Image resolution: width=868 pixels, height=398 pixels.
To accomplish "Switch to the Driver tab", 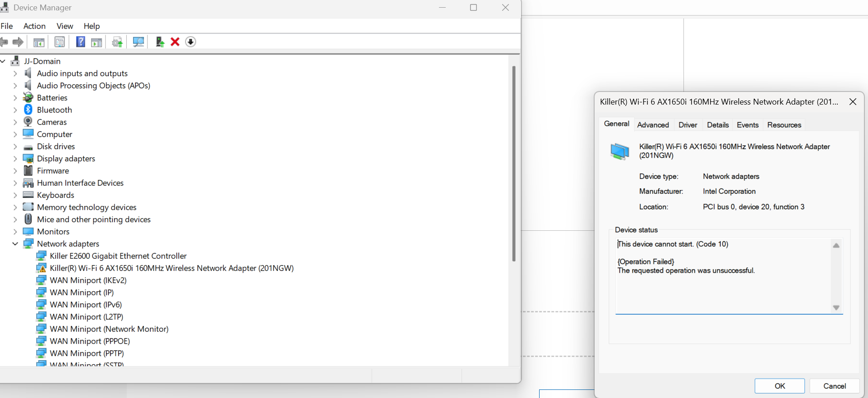I will click(688, 125).
